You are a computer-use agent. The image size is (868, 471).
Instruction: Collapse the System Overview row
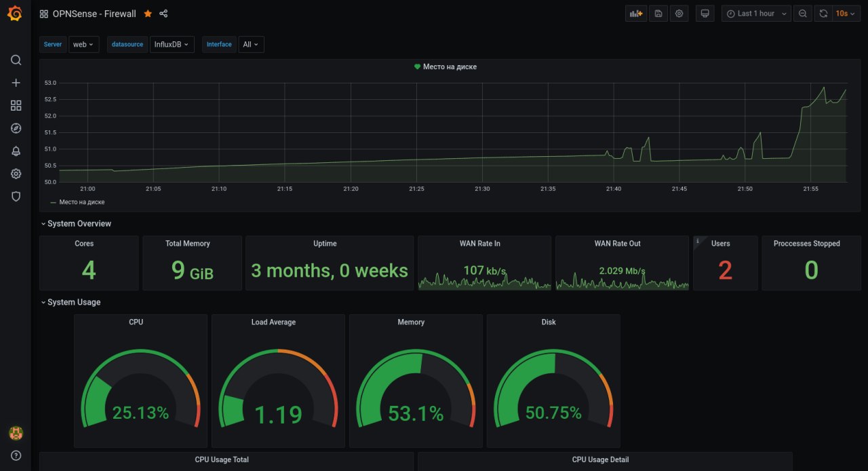click(x=75, y=223)
